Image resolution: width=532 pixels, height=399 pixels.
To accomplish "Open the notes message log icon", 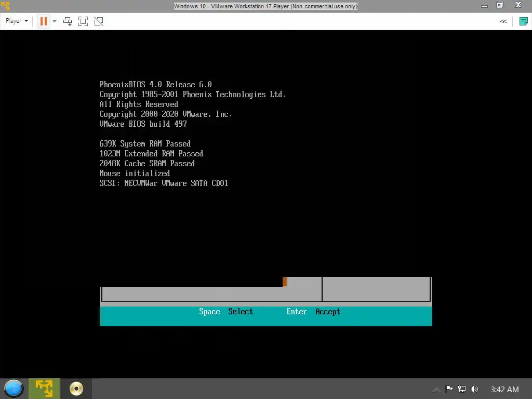I will [523, 21].
